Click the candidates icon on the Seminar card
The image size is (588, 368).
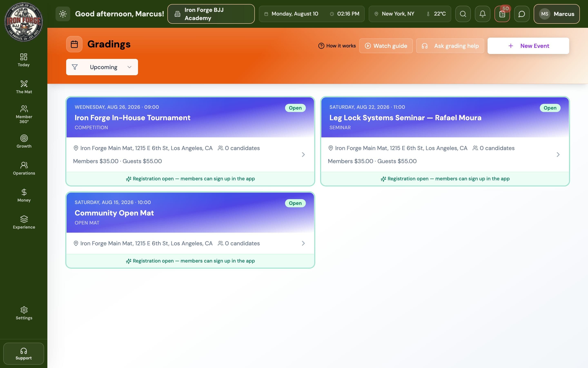(475, 148)
